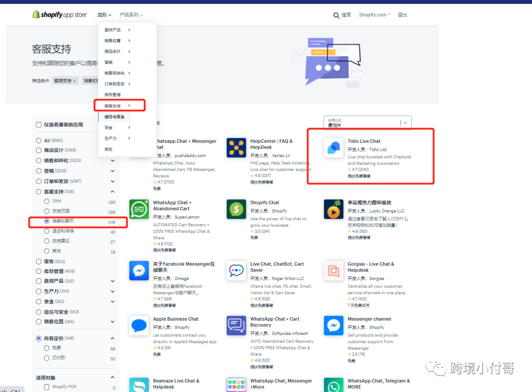Open the Tidio Live Chat title link
532x392 pixels.
click(x=364, y=141)
